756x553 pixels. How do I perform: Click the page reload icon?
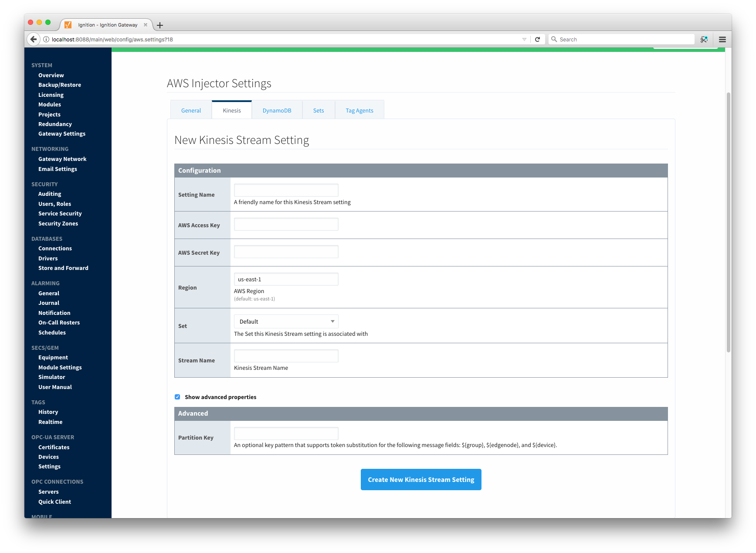[537, 39]
